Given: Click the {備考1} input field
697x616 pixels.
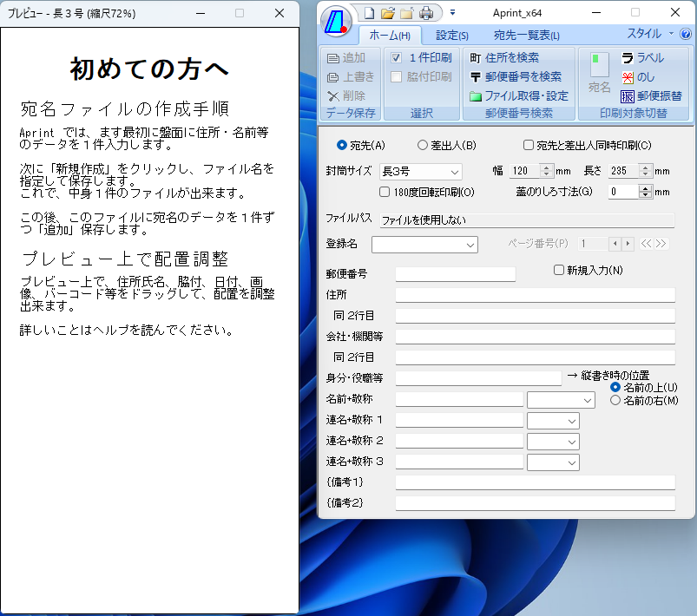Looking at the screenshot, I should 536,482.
